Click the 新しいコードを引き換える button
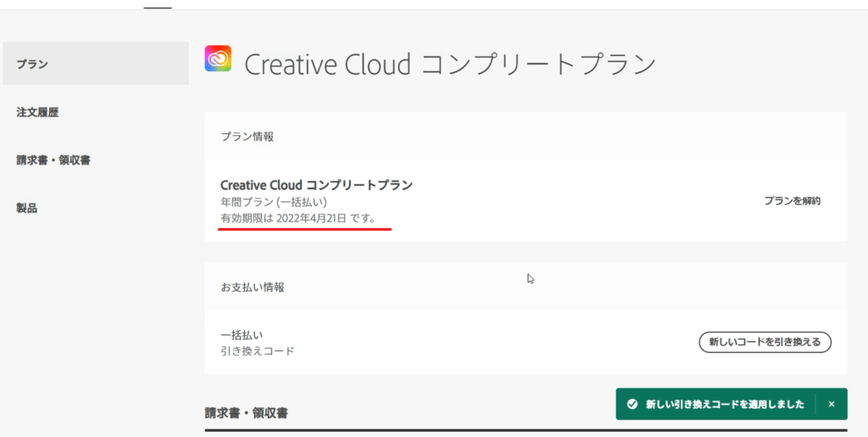The height and width of the screenshot is (437, 868). [x=765, y=342]
